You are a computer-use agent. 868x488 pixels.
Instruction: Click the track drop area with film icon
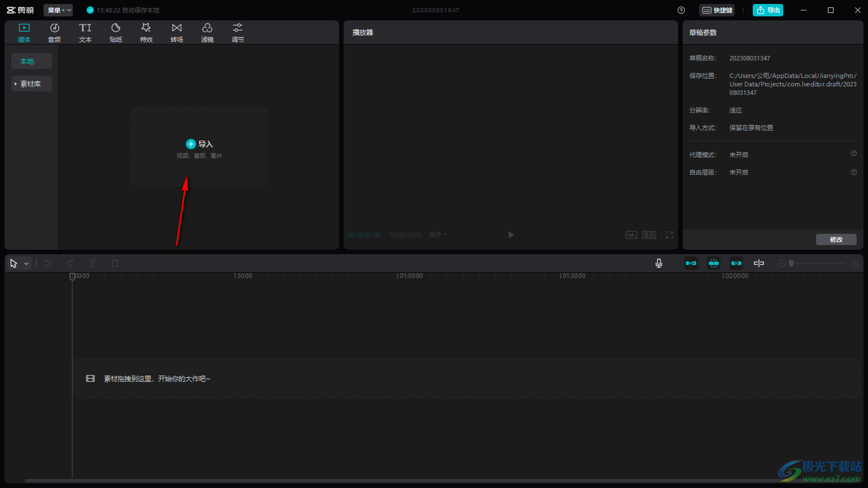pos(466,378)
